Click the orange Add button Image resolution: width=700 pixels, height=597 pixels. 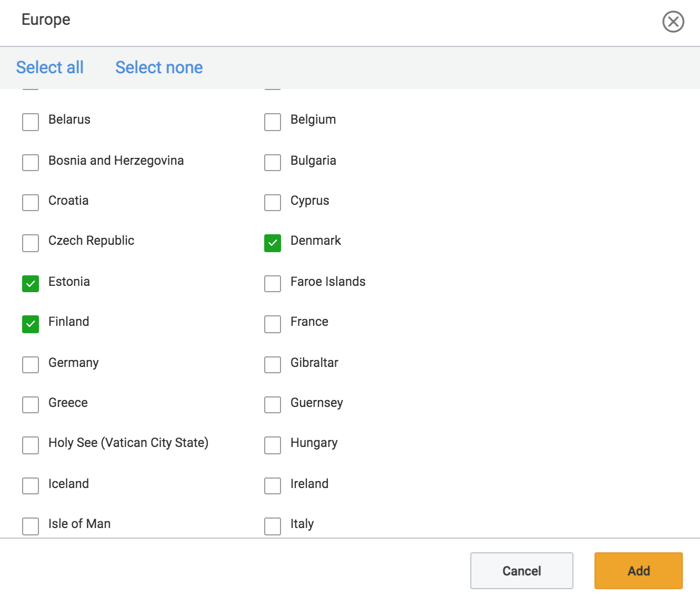point(638,571)
